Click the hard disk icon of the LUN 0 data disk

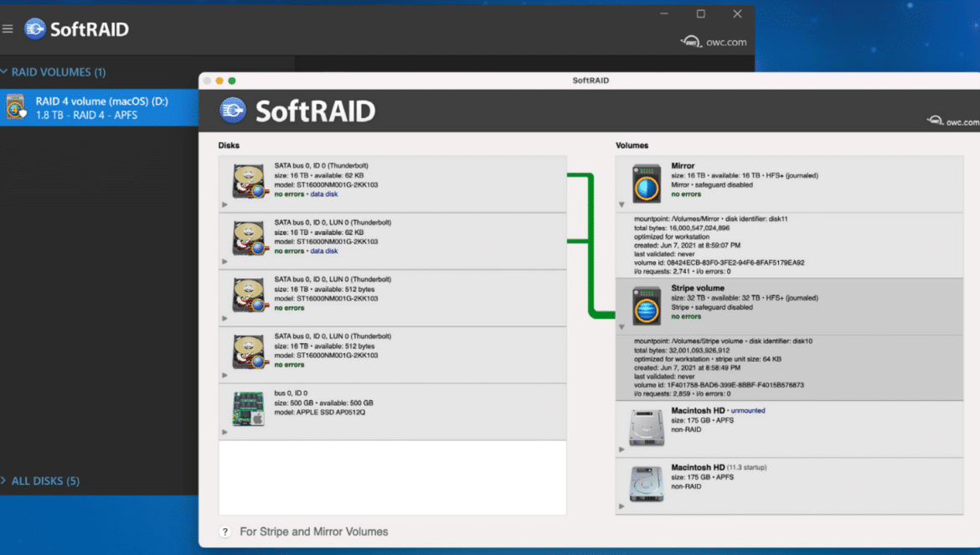(250, 238)
